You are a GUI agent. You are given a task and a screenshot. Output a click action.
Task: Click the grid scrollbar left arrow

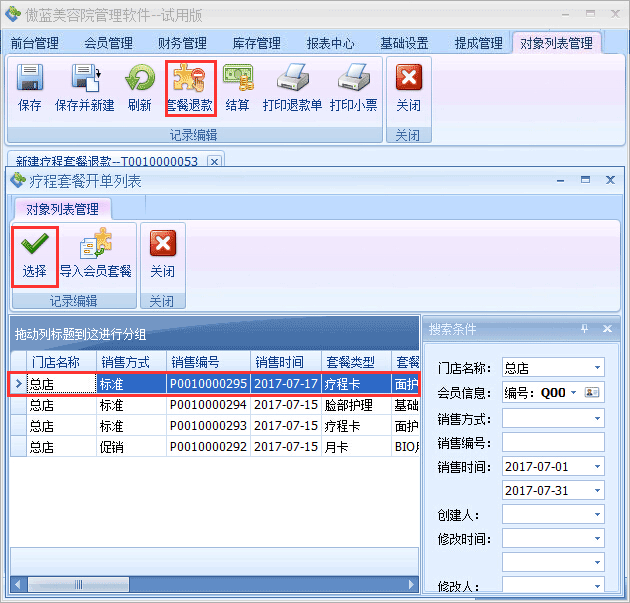coord(18,584)
